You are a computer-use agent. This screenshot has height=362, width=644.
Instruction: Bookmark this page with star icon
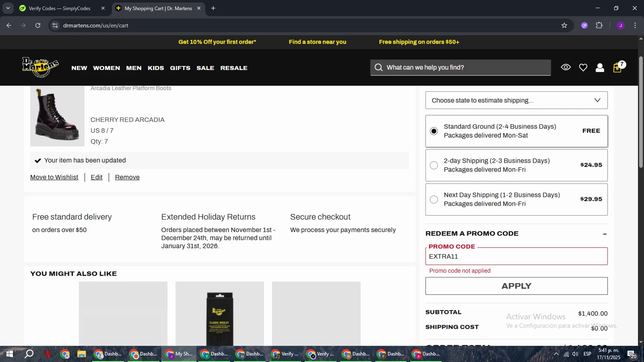pyautogui.click(x=564, y=25)
